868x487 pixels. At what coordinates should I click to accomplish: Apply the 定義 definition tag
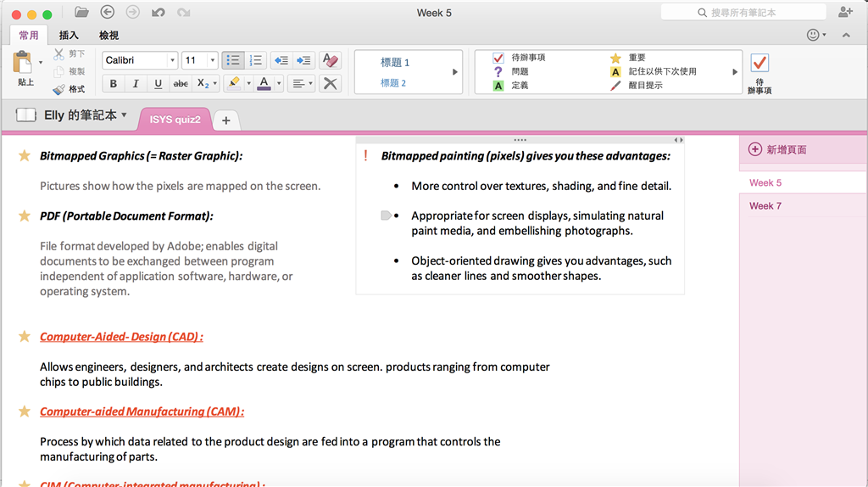(510, 86)
